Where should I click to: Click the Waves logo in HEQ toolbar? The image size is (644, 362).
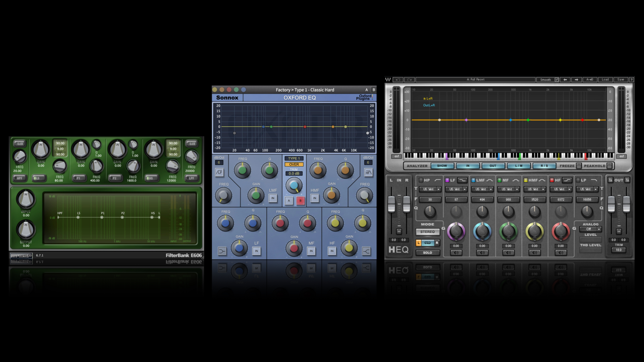(x=388, y=80)
